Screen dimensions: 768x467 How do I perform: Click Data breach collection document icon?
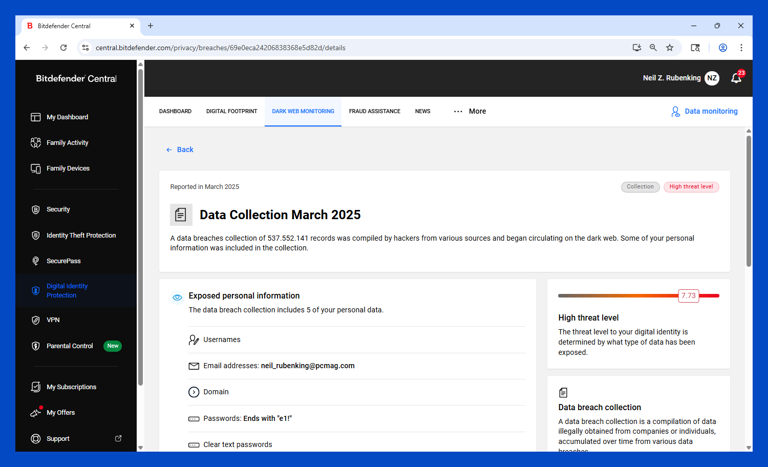click(563, 393)
